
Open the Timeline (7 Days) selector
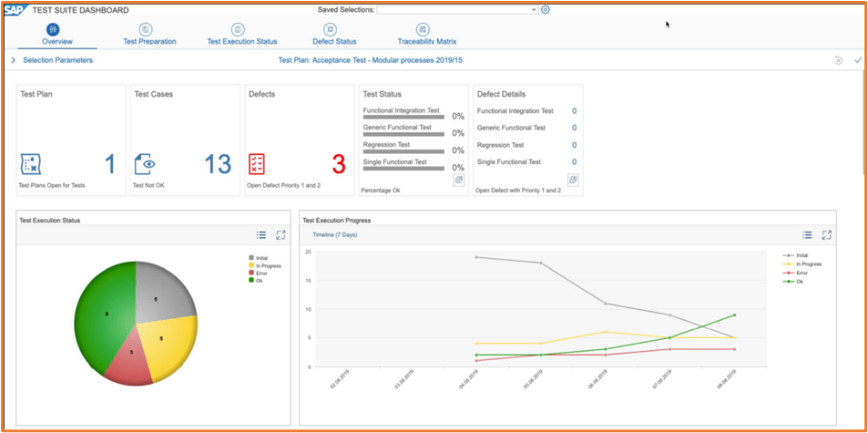[335, 235]
